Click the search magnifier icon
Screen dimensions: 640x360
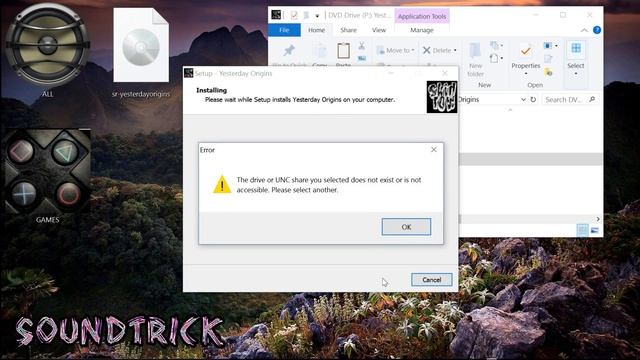[592, 99]
